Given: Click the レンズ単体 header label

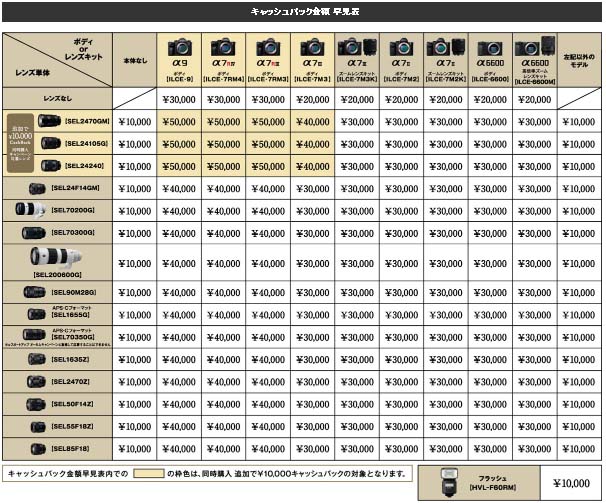Looking at the screenshot, I should tap(32, 73).
